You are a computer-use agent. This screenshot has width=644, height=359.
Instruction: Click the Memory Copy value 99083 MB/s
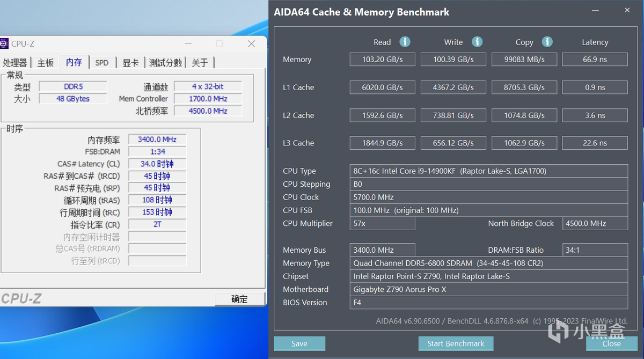(x=524, y=60)
